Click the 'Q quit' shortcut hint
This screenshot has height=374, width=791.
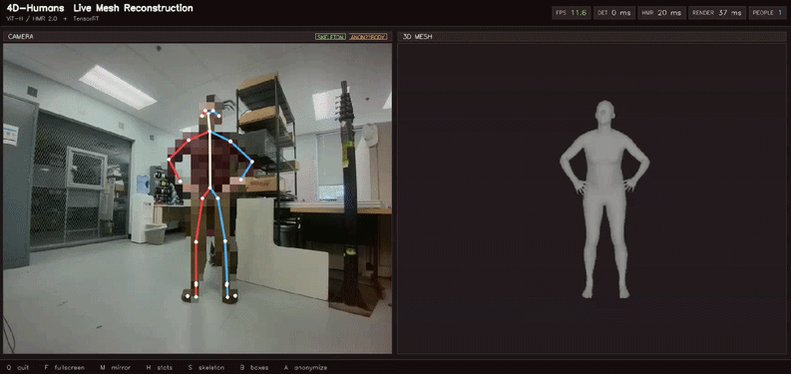click(x=18, y=368)
